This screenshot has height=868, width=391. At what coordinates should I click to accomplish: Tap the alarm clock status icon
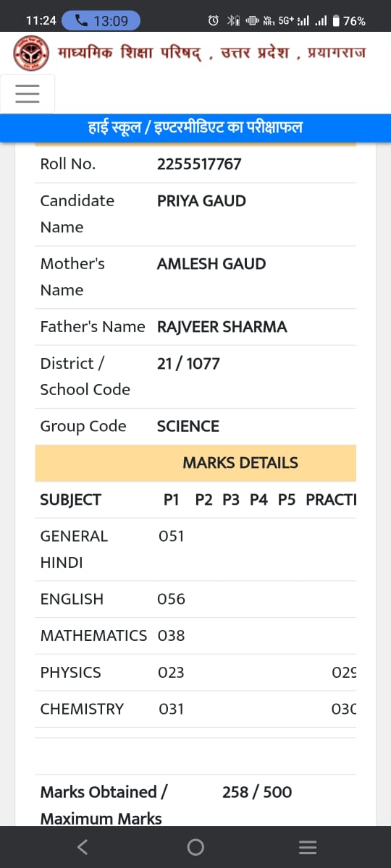[x=213, y=21]
